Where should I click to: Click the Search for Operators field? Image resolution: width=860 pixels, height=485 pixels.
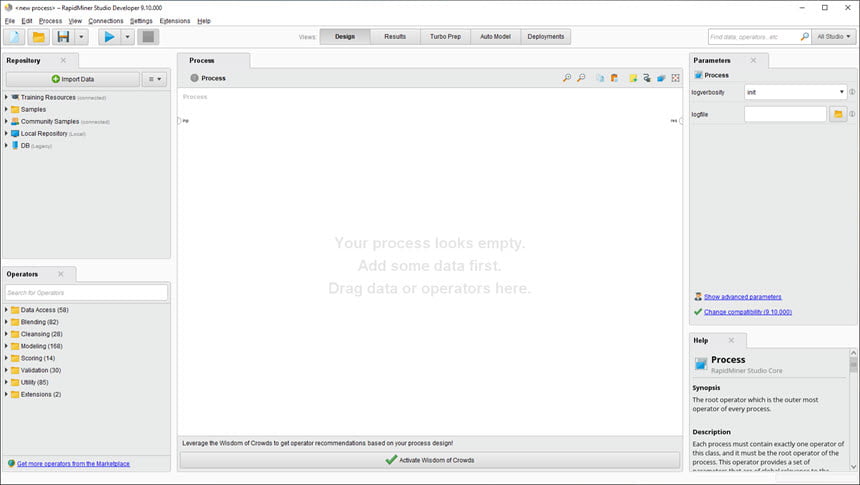pos(86,292)
